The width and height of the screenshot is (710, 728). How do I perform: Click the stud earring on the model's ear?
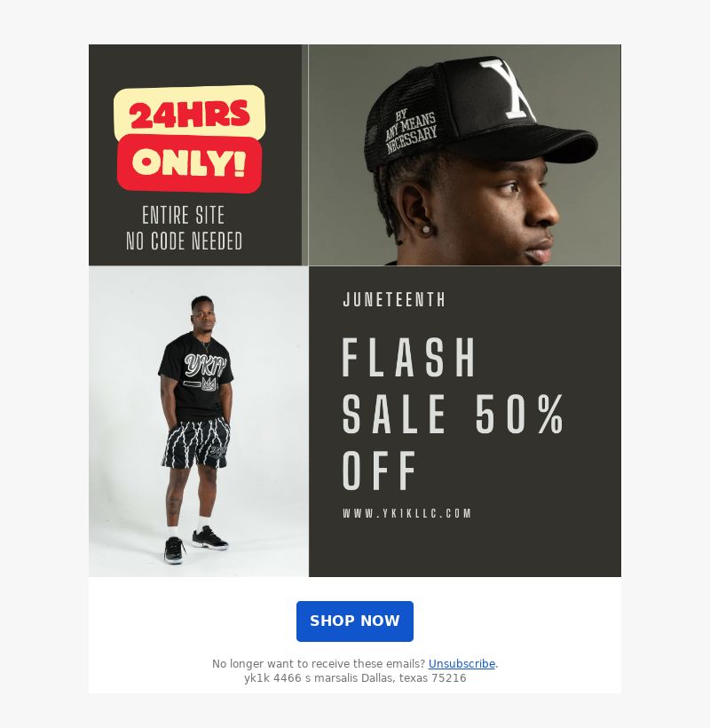pos(425,229)
